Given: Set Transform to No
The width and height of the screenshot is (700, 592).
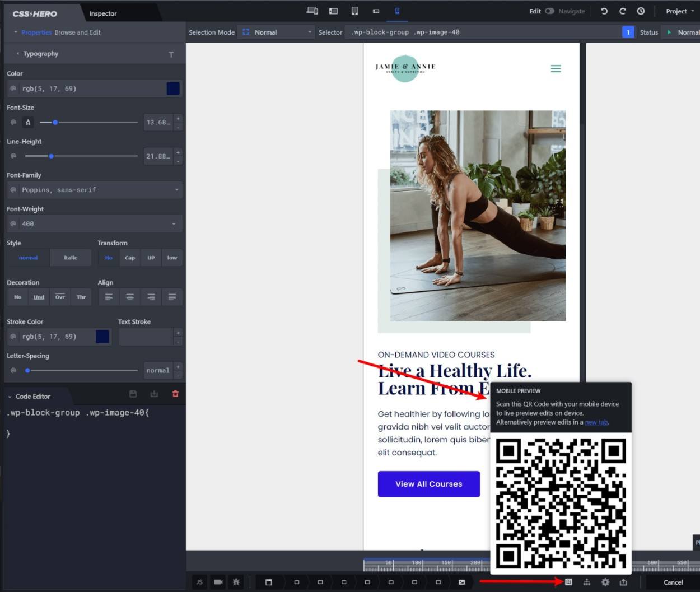Looking at the screenshot, I should tap(109, 258).
